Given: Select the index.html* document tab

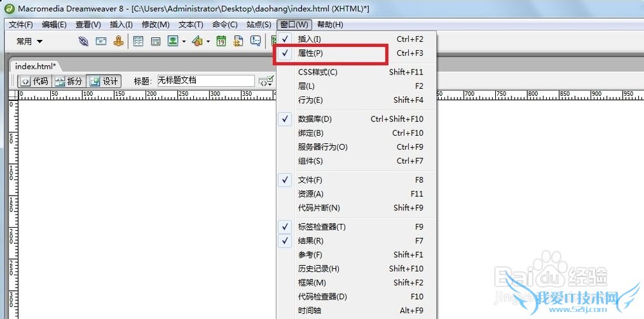Looking at the screenshot, I should click(x=35, y=66).
